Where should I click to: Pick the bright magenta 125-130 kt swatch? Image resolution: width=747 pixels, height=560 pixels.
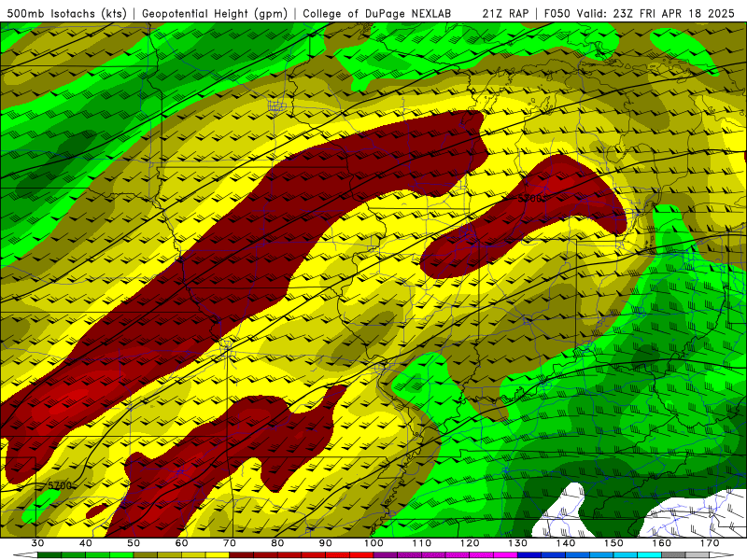[x=505, y=555]
